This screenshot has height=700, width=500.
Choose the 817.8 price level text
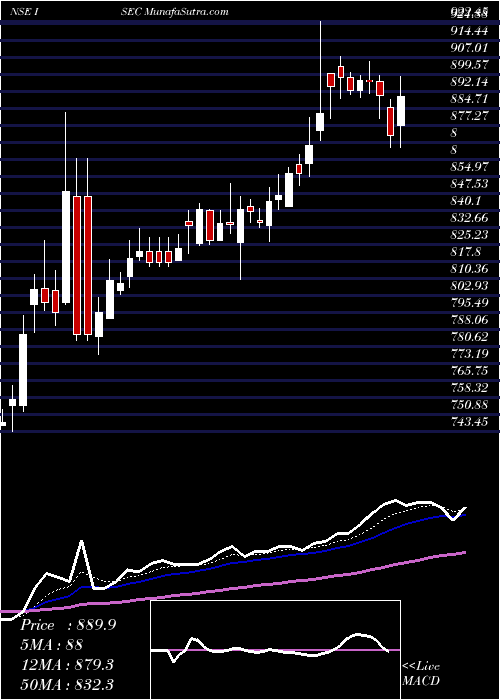point(466,252)
